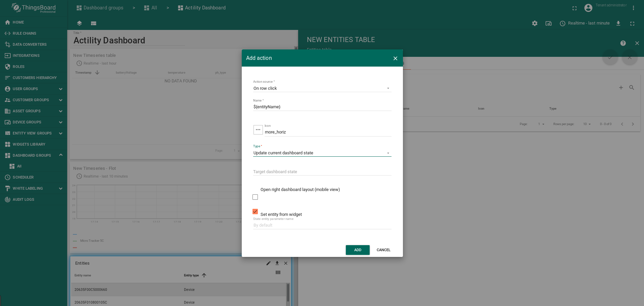The image size is (644, 306).
Task: Open actions table Page number dropdown
Action: click(x=541, y=124)
